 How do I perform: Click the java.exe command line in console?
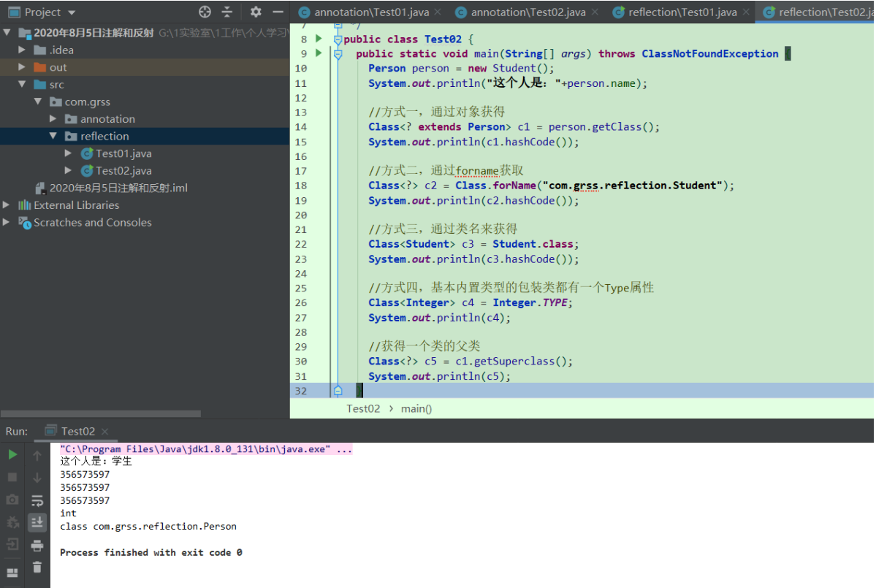coord(206,449)
